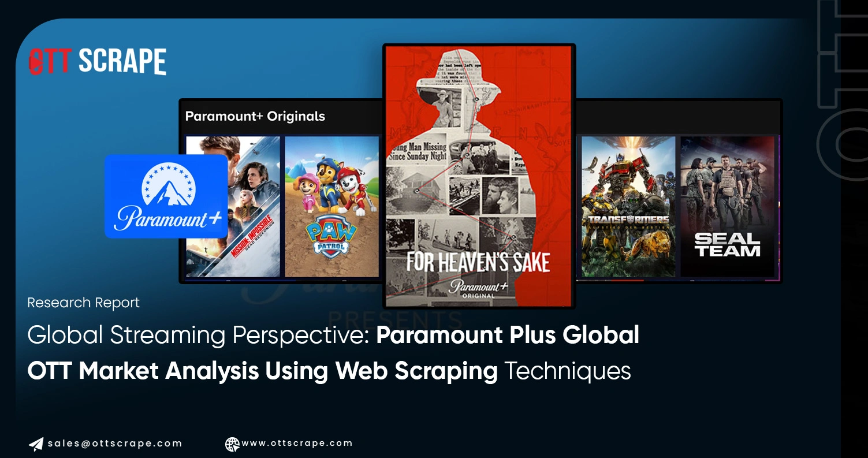The height and width of the screenshot is (458, 868).
Task: Open the SEAL Team poster
Action: [727, 207]
